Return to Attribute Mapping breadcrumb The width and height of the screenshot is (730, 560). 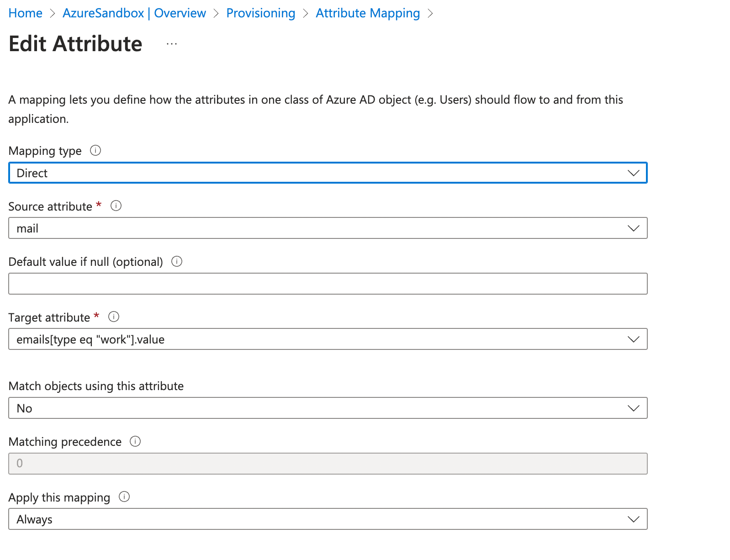[368, 13]
